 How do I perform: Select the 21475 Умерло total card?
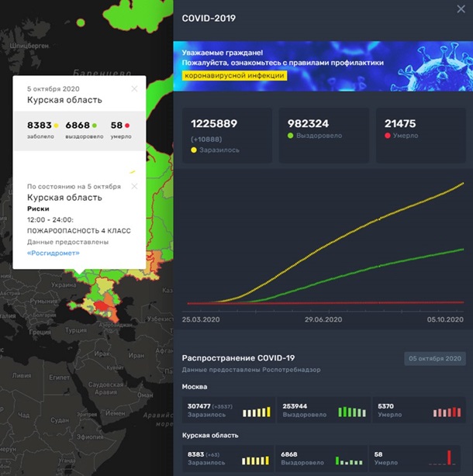[x=419, y=136]
